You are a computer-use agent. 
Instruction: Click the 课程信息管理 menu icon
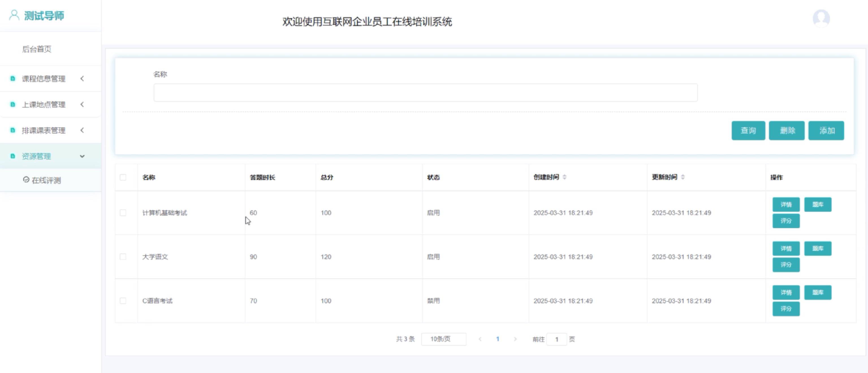[x=13, y=79]
